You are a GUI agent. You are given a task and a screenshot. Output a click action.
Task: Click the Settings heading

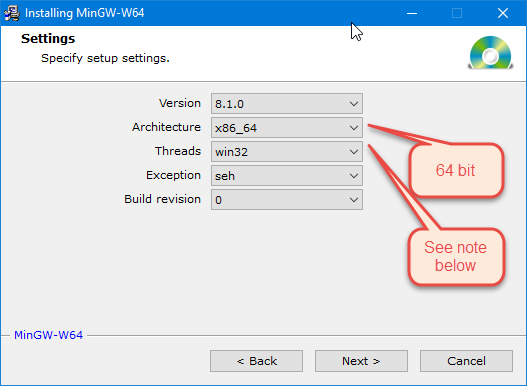pyautogui.click(x=48, y=39)
